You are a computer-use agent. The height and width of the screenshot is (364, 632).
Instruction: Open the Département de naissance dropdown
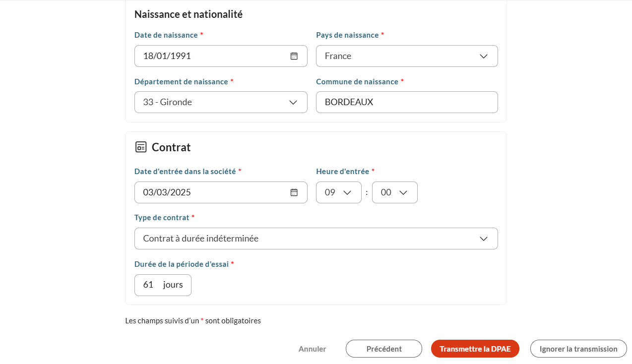(x=221, y=102)
